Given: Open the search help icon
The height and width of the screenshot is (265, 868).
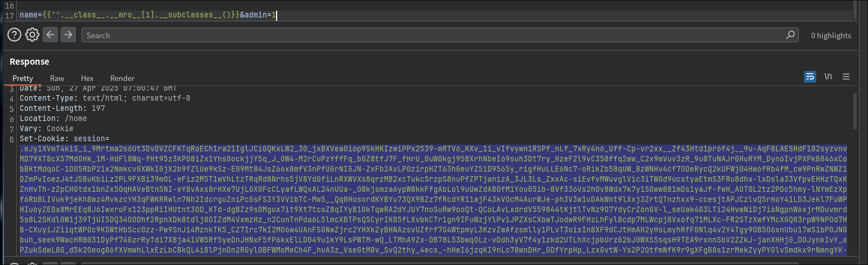Looking at the screenshot, I should pos(15,35).
